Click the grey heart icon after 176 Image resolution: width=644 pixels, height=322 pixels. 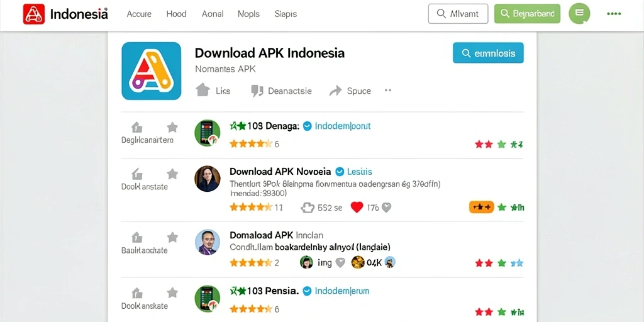pyautogui.click(x=386, y=208)
